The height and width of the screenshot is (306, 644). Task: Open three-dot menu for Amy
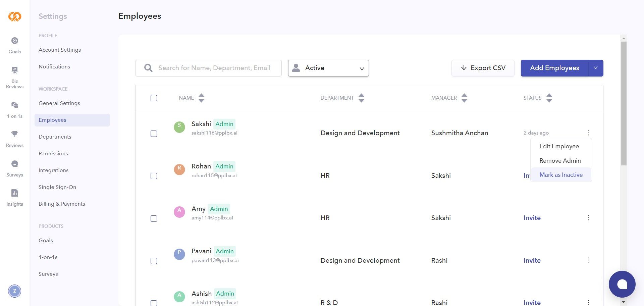tap(588, 218)
